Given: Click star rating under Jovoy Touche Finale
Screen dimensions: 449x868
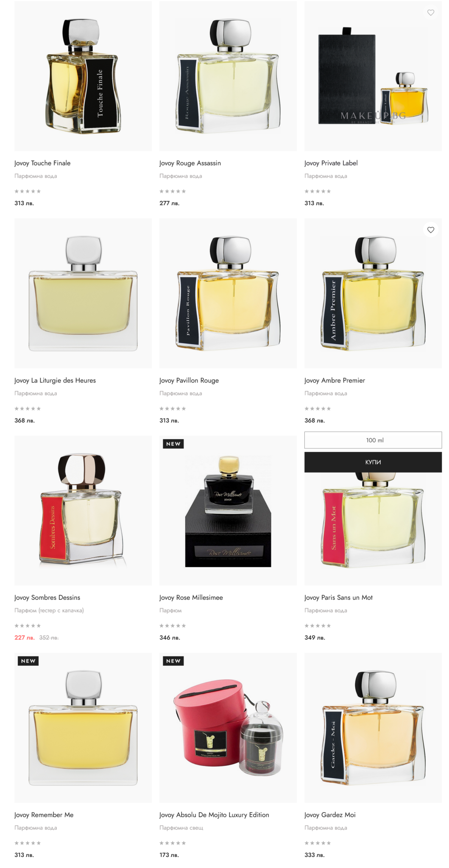Looking at the screenshot, I should click(28, 191).
